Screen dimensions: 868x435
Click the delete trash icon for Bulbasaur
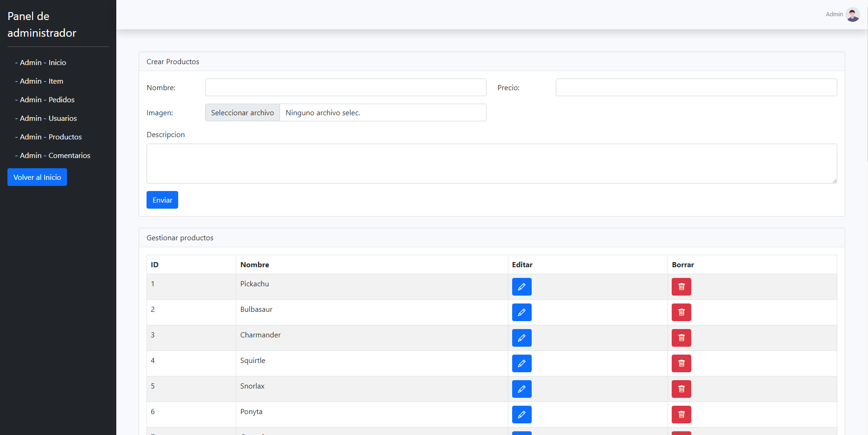[681, 312]
